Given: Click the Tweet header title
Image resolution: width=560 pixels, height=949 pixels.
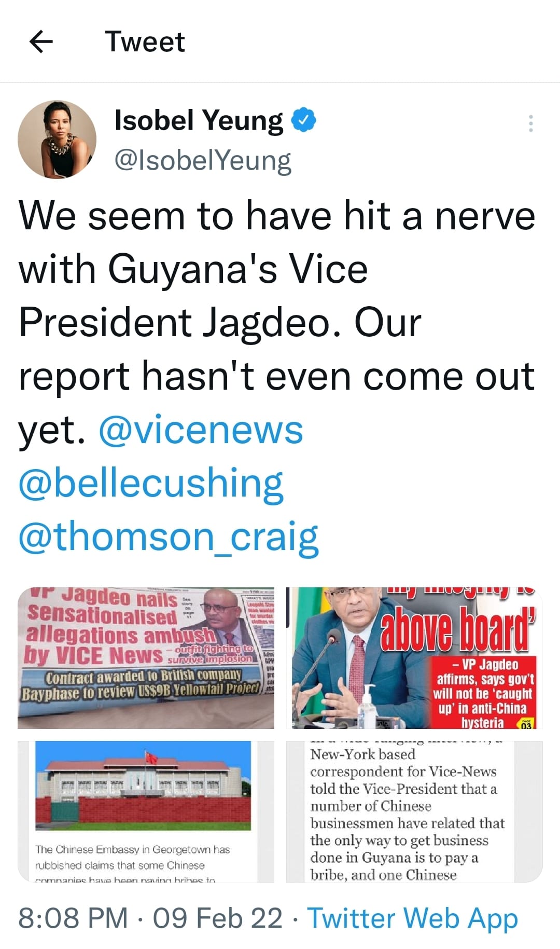Looking at the screenshot, I should pos(145,42).
